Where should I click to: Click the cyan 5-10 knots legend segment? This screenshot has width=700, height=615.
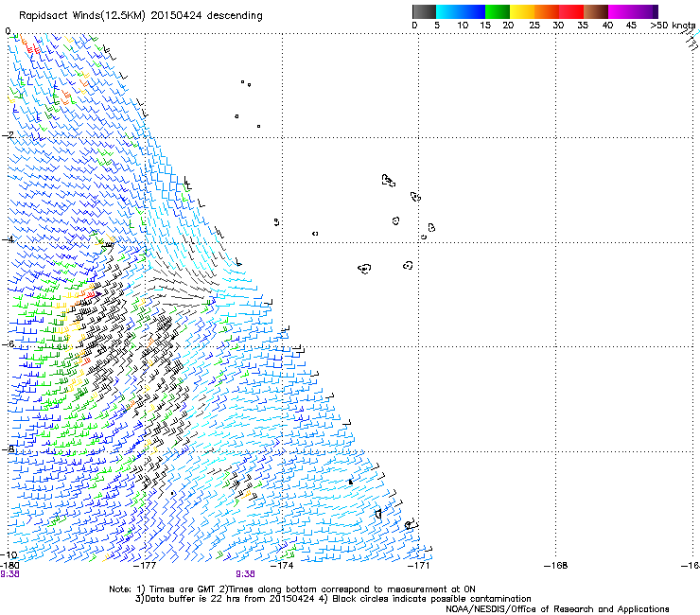448,11
